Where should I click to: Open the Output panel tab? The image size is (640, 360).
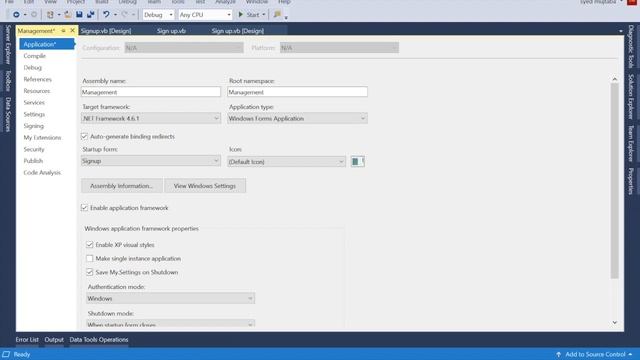tap(54, 340)
